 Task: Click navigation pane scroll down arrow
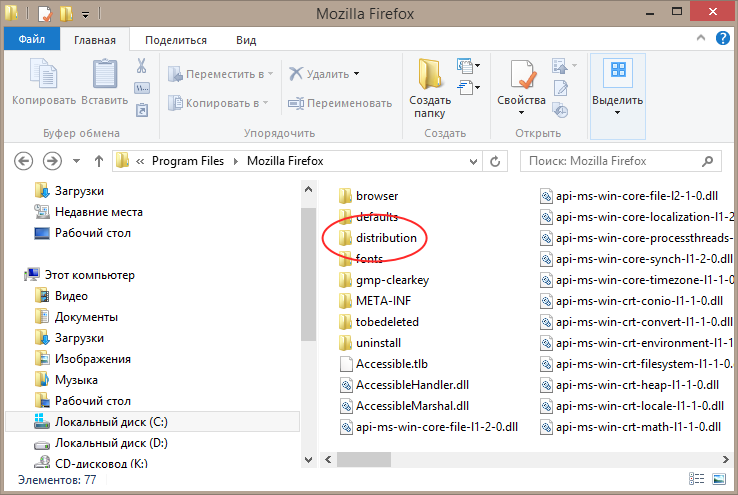308,460
